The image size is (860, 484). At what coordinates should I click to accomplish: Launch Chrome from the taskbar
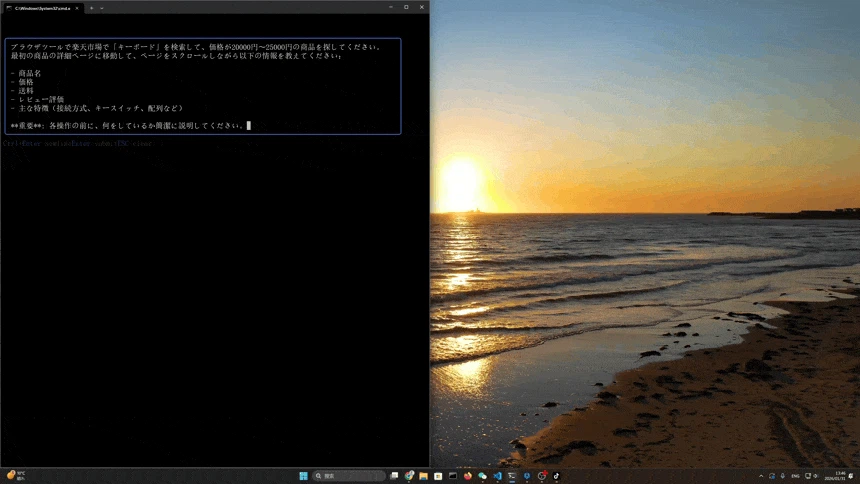409,476
